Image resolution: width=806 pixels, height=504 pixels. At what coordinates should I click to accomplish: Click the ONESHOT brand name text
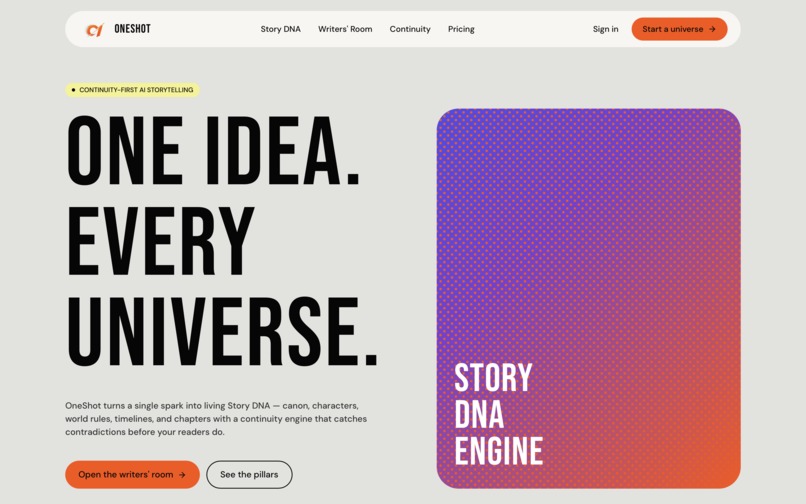click(132, 29)
